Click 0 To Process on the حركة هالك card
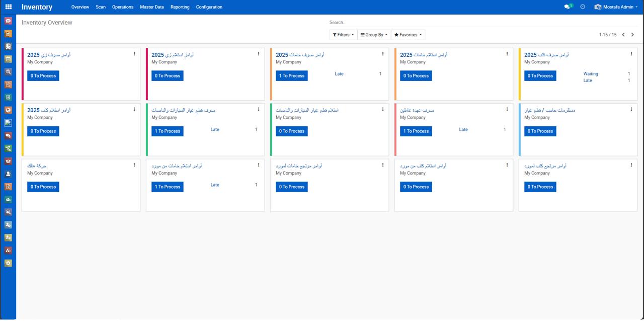 [x=43, y=187]
